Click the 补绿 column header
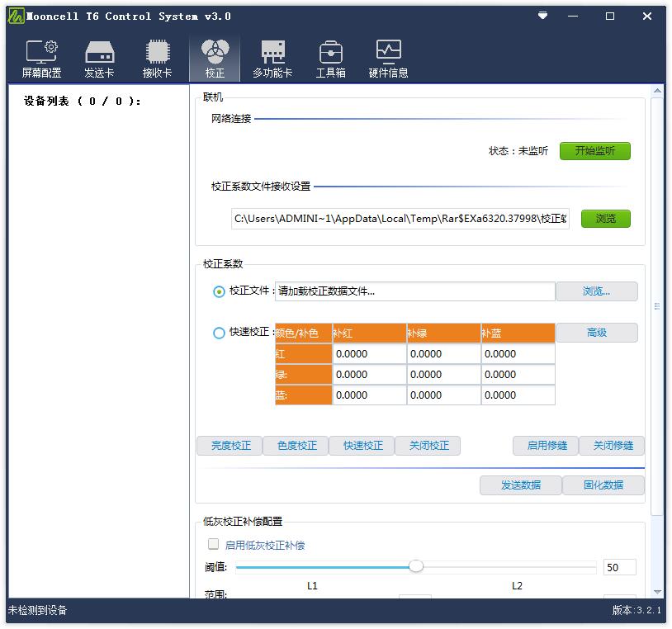Screen dimensions: 672x629 (443, 333)
